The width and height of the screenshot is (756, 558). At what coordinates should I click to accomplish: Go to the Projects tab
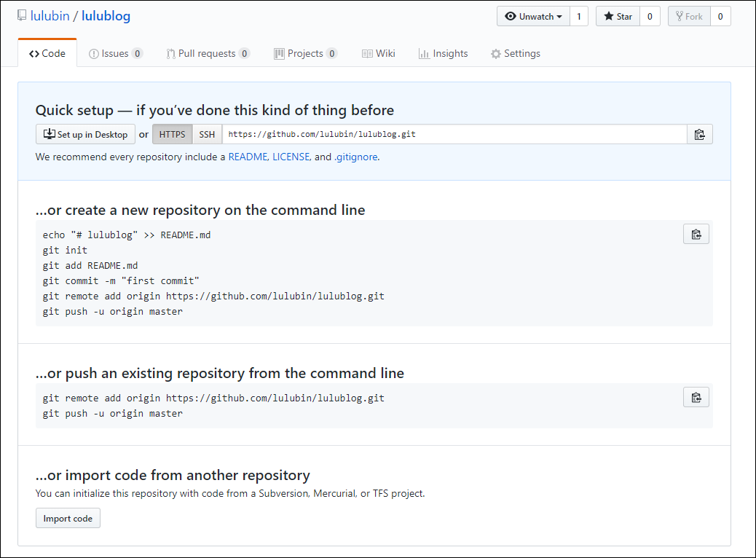[x=305, y=53]
